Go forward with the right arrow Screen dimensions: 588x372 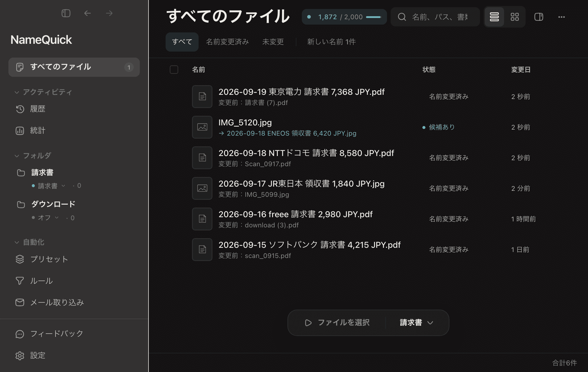click(109, 13)
